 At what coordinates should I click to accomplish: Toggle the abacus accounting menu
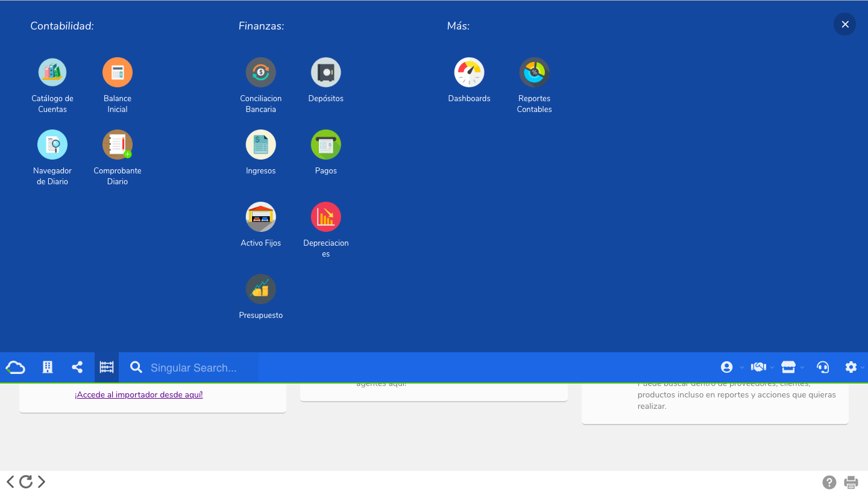pyautogui.click(x=107, y=367)
